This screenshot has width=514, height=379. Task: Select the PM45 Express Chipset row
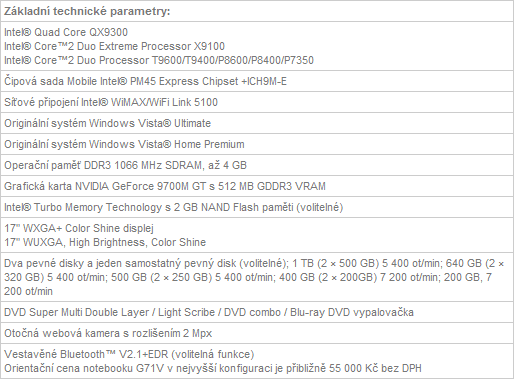(257, 81)
